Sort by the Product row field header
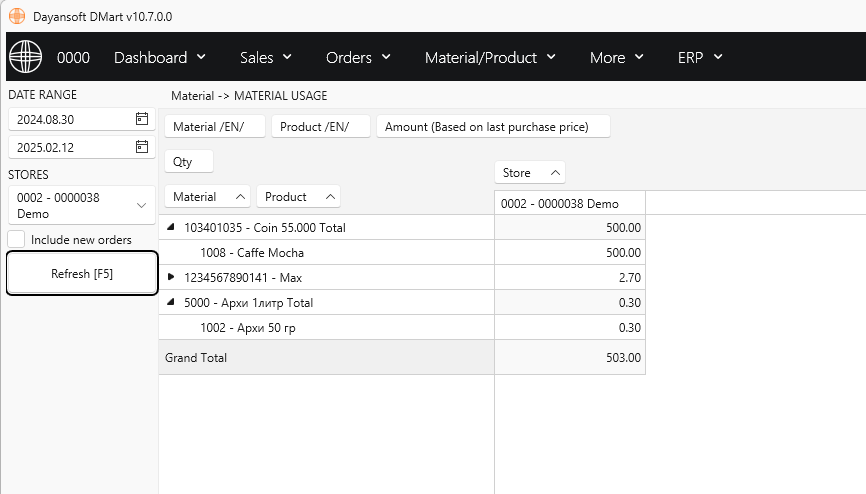 coord(298,197)
